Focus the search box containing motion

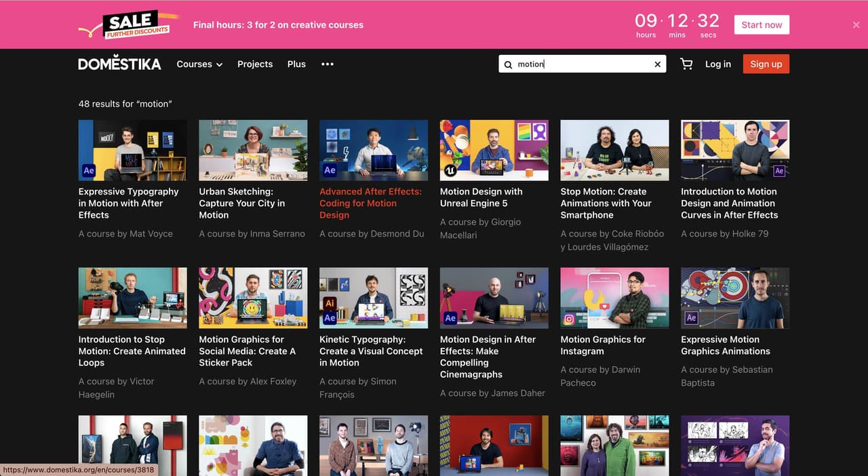[x=583, y=64]
